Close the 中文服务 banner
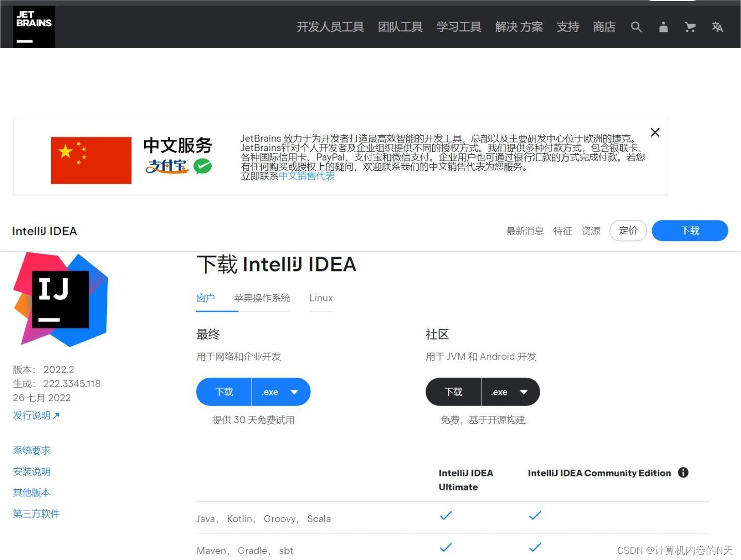The image size is (741, 560). click(x=655, y=132)
